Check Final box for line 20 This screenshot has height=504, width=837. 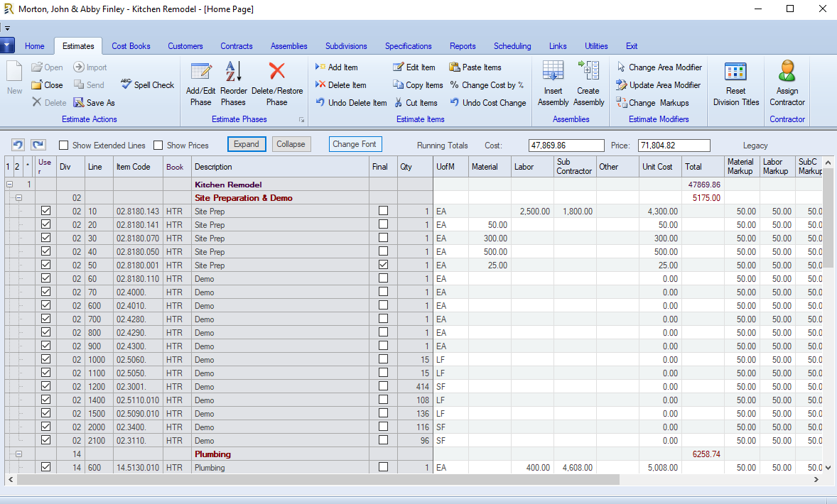383,224
